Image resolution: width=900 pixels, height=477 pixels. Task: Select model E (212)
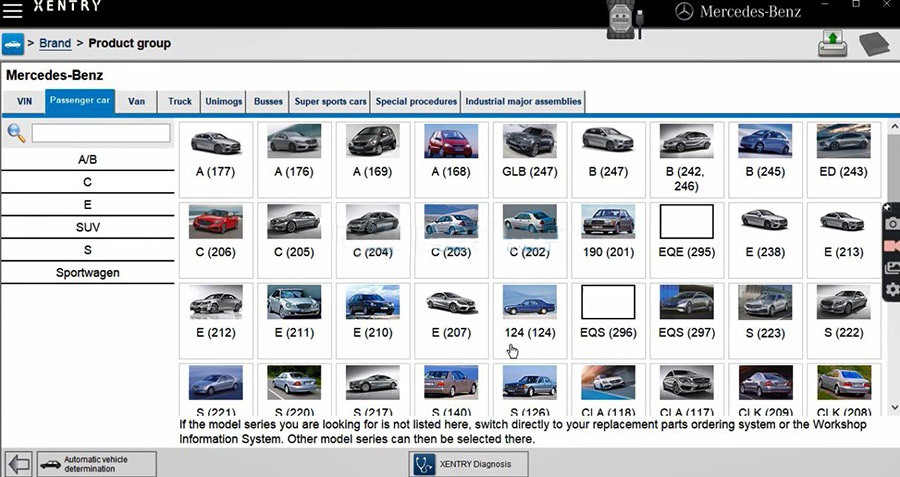(216, 320)
